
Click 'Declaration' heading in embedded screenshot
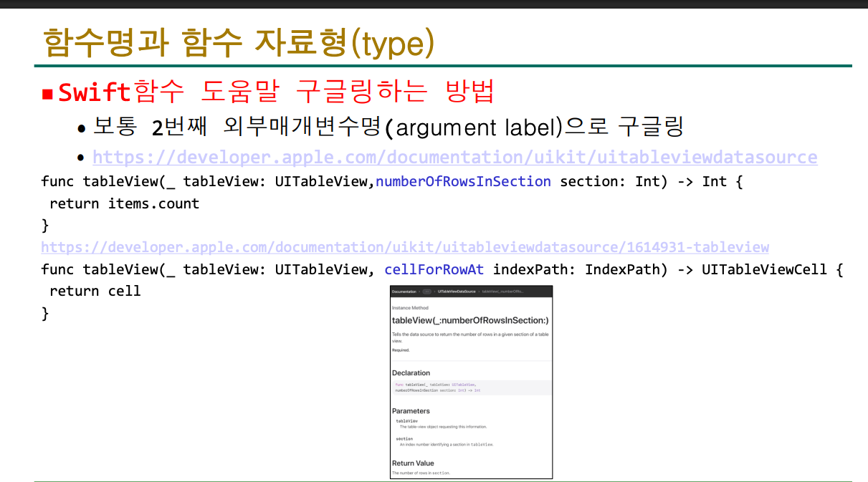click(x=411, y=373)
